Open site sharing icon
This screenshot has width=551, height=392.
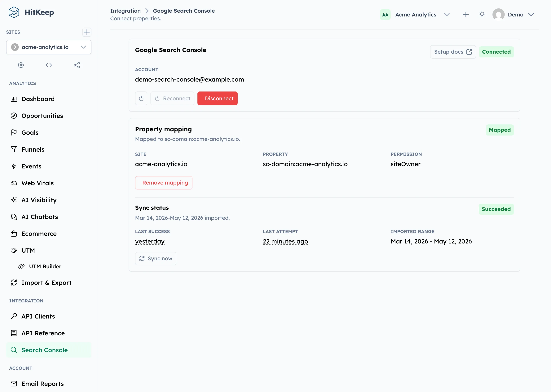coord(77,65)
